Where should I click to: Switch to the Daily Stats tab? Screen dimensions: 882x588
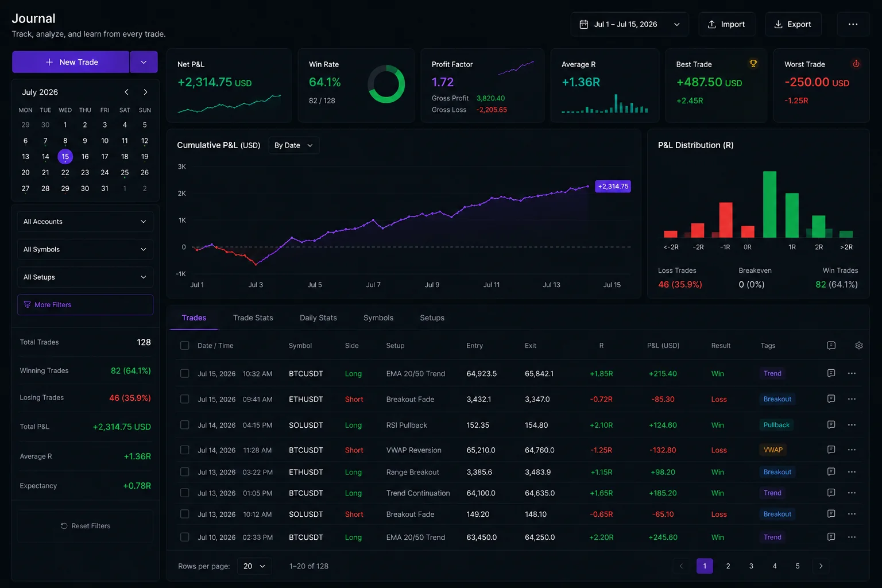pos(318,318)
